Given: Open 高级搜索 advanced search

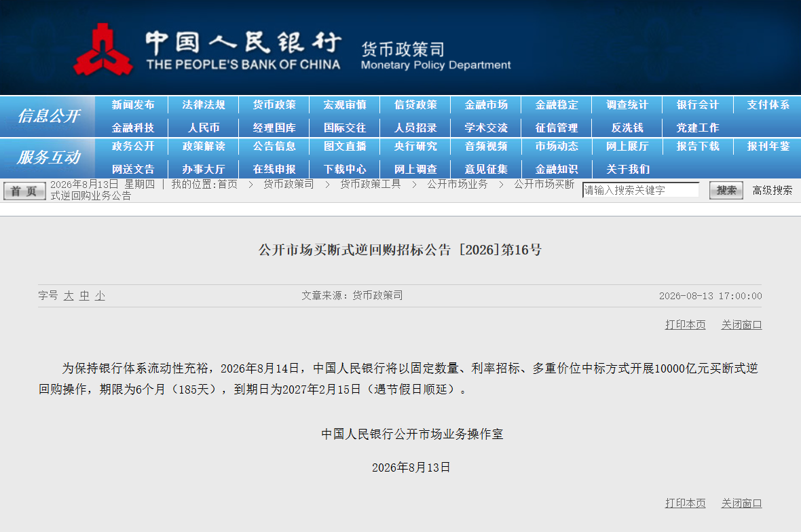Looking at the screenshot, I should pos(772,191).
